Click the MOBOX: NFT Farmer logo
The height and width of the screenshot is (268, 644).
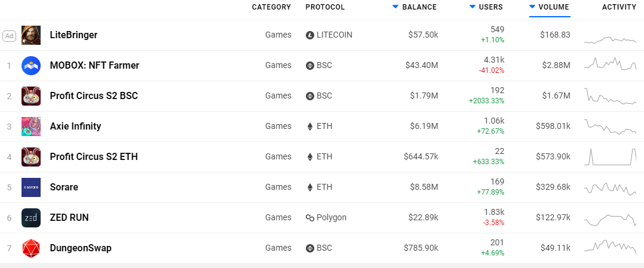point(31,66)
